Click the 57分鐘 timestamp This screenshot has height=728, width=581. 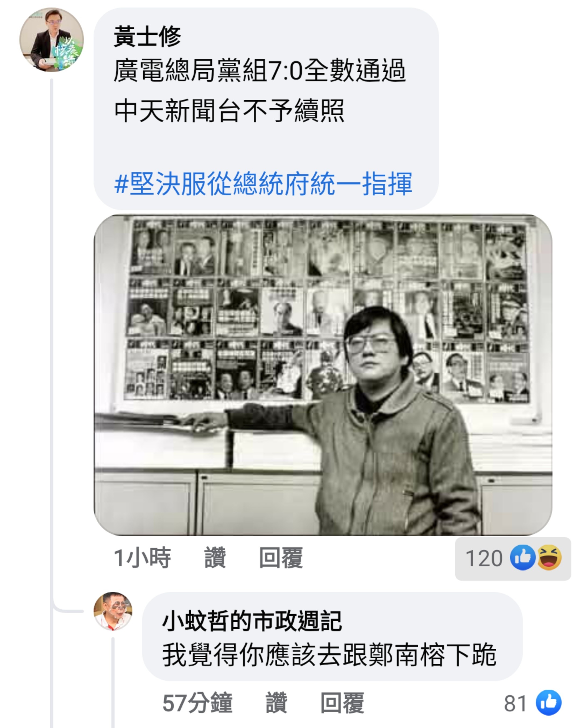coord(197,703)
